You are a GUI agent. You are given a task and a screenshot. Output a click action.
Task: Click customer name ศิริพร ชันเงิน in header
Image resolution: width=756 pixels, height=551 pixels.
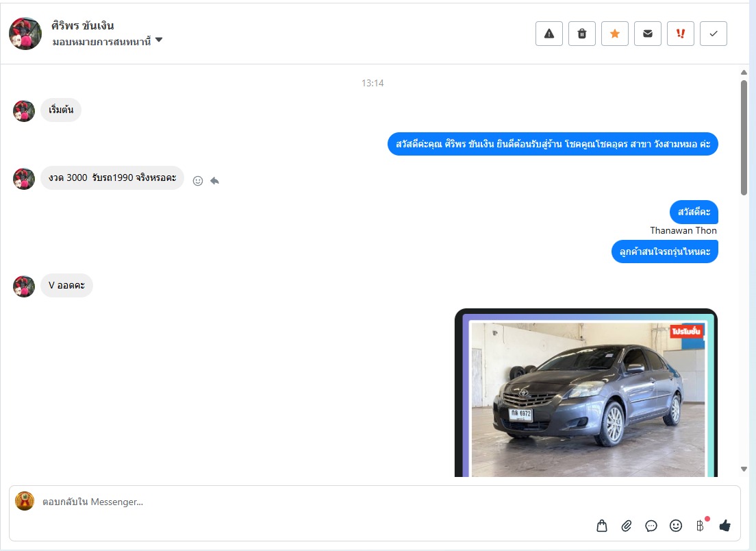(83, 25)
